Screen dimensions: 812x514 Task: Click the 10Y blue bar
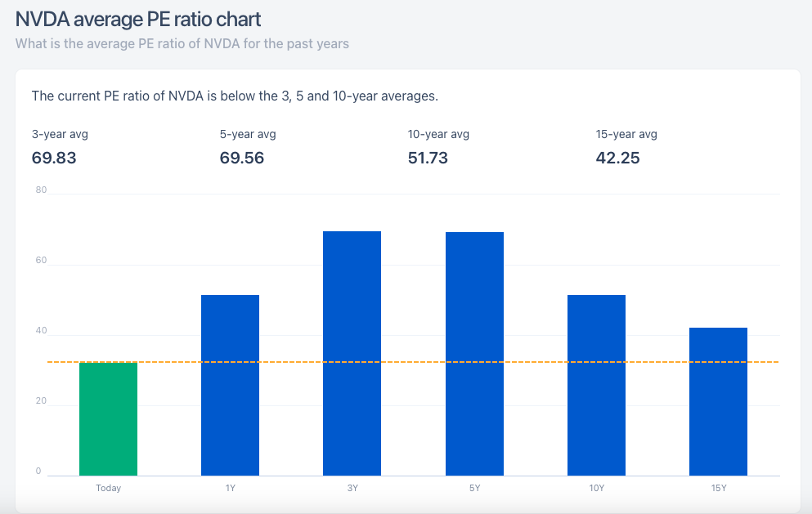(x=597, y=385)
